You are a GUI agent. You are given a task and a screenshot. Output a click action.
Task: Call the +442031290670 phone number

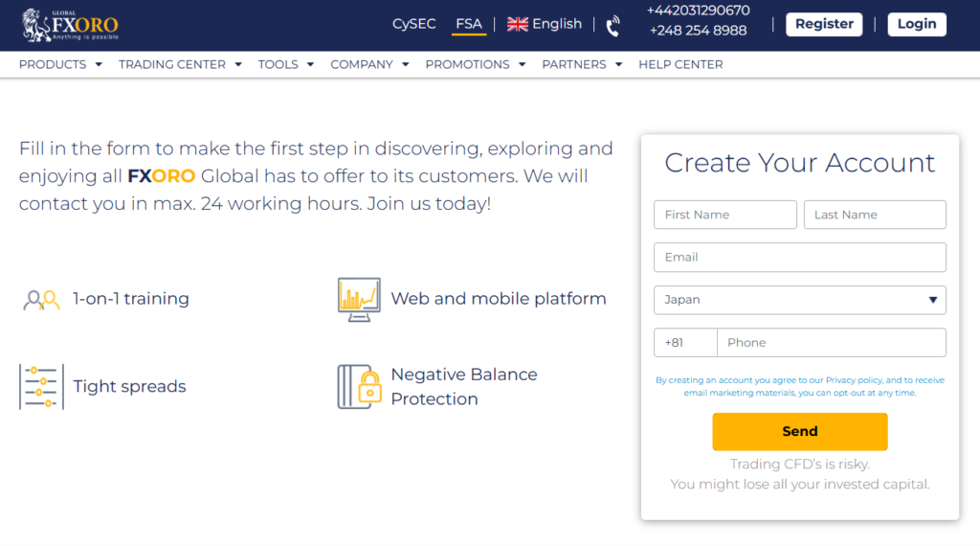click(x=698, y=11)
